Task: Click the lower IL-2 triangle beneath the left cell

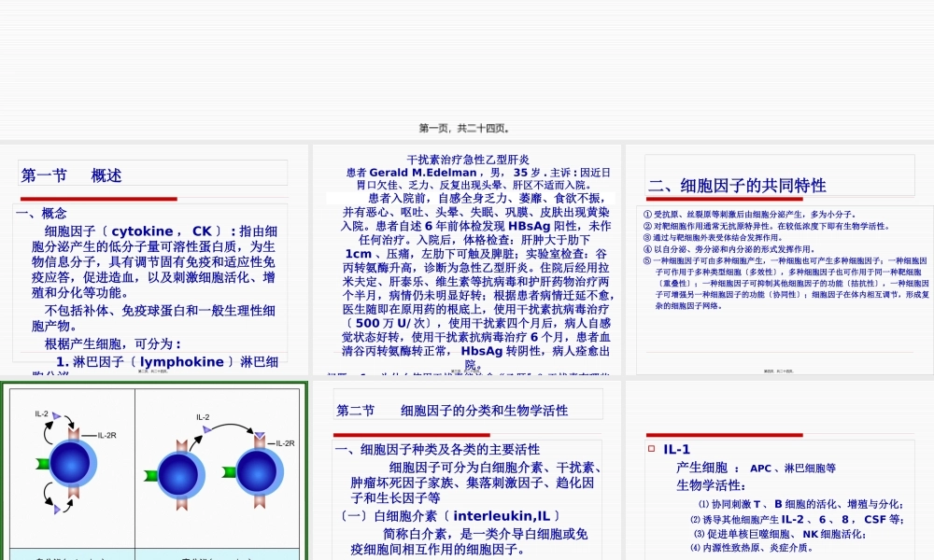Action: click(56, 509)
